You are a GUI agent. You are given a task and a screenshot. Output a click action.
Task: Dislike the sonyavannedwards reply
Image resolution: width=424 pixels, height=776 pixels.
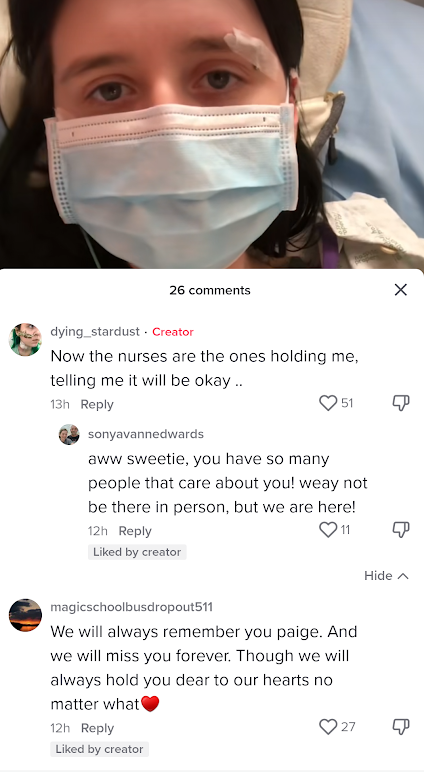401,530
